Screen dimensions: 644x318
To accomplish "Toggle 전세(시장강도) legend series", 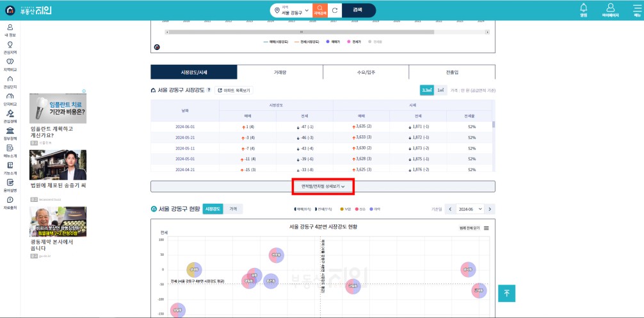I will pos(307,42).
